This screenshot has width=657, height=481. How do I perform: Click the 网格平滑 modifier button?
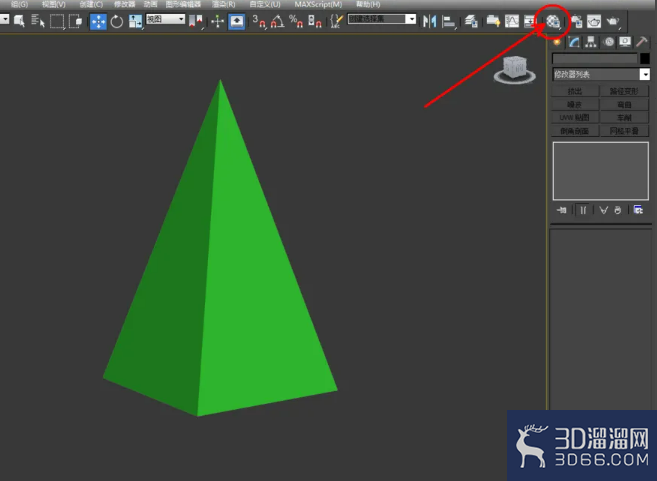click(624, 131)
